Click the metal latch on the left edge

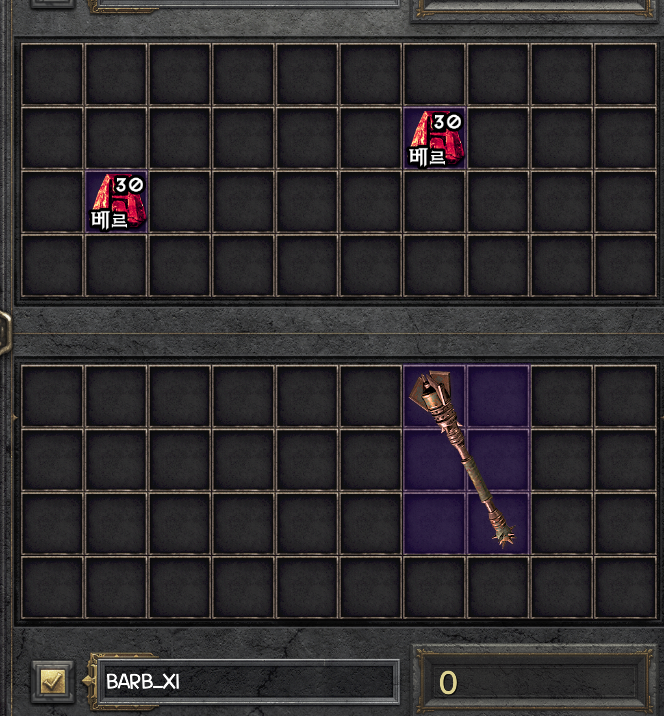5,332
